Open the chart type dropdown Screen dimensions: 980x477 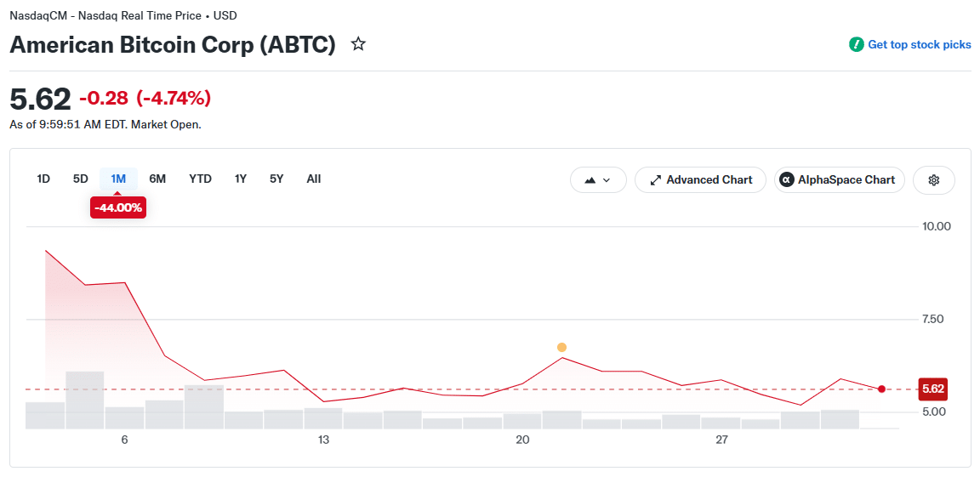598,179
